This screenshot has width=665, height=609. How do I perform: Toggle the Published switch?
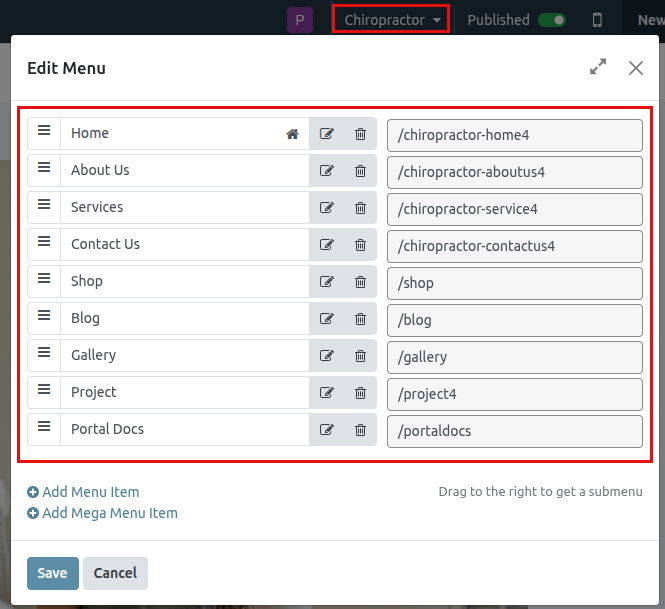click(551, 20)
